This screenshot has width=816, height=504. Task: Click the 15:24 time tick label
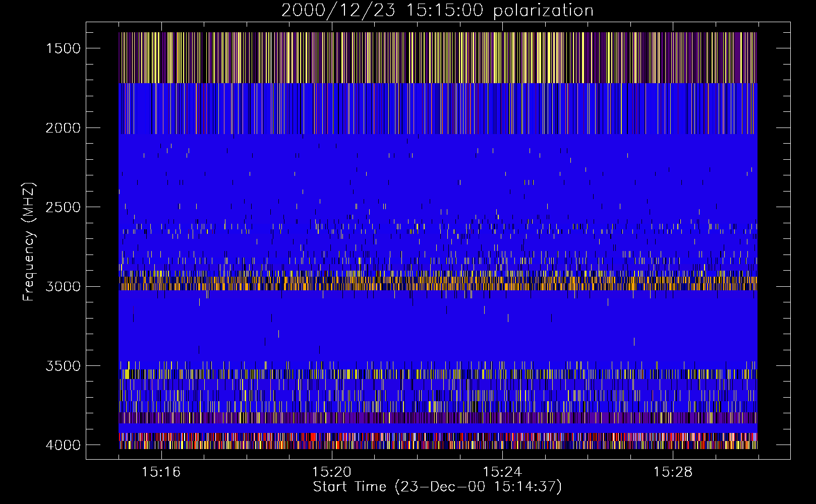[502, 472]
